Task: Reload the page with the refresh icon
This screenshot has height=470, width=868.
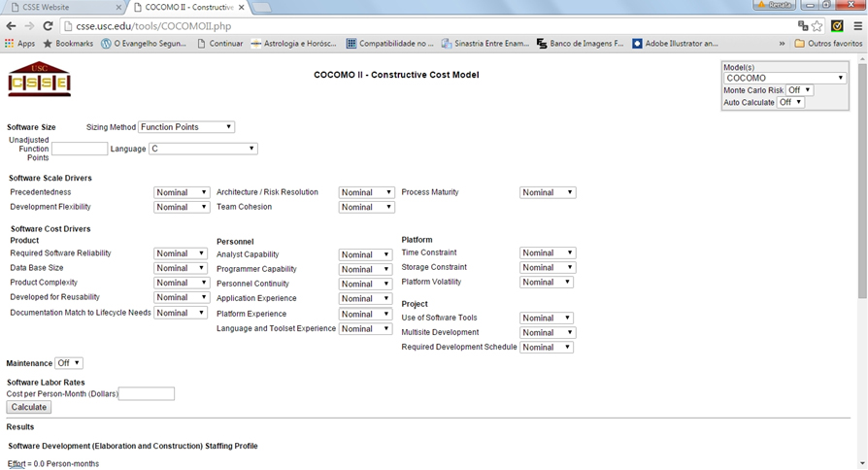Action: 49,26
